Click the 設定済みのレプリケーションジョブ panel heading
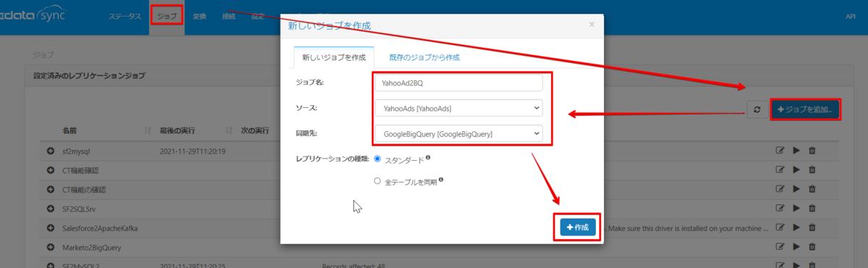The height and width of the screenshot is (268, 868). click(89, 75)
